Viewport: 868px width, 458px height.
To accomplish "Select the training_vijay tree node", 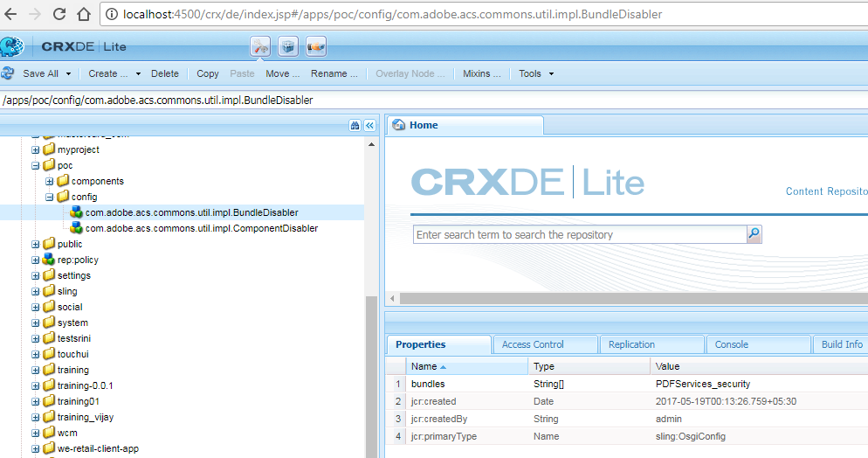I will coord(86,417).
